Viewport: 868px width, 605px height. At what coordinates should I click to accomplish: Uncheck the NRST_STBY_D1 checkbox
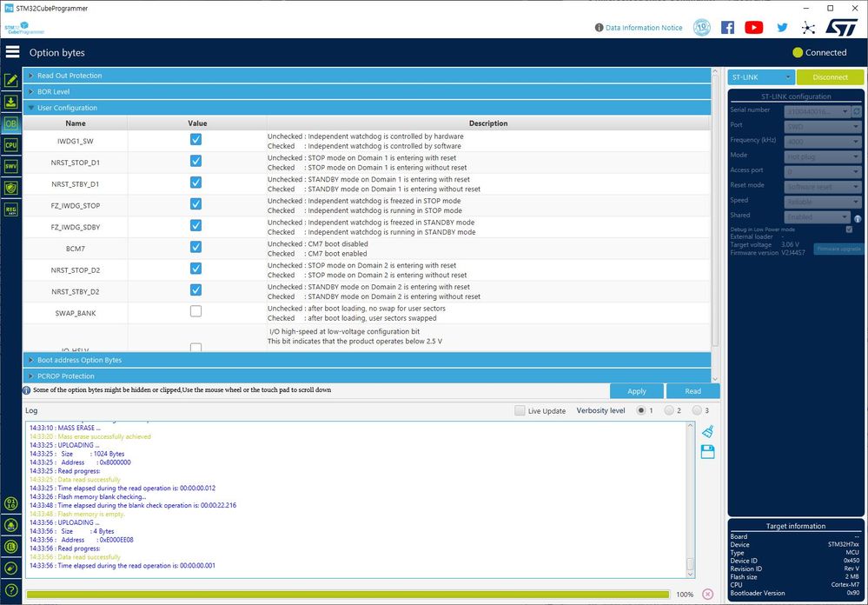pos(195,183)
